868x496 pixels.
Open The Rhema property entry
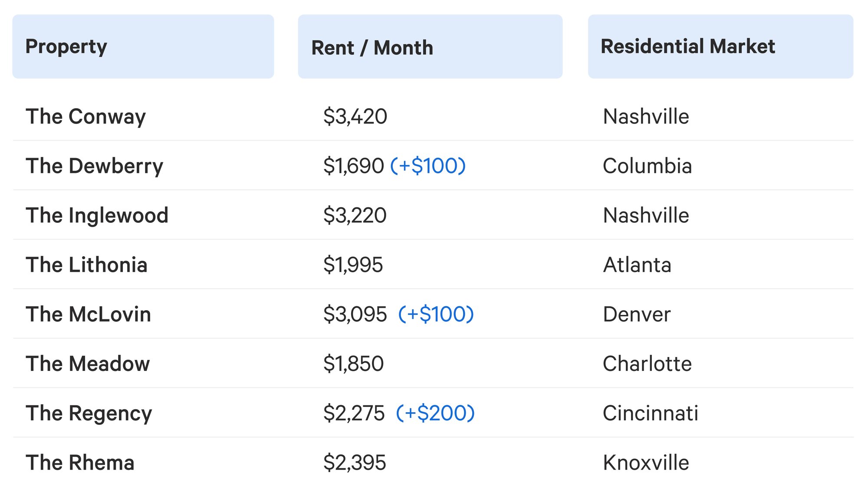[80, 463]
